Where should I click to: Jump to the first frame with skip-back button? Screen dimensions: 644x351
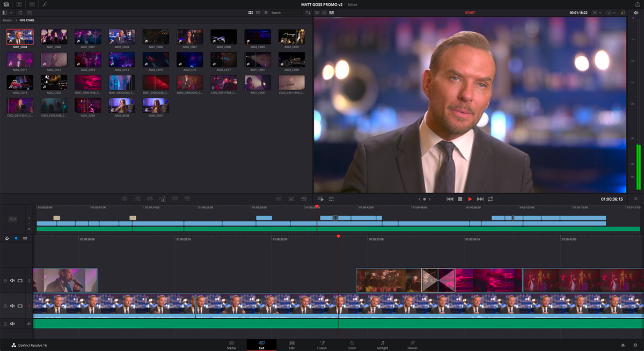(x=450, y=199)
